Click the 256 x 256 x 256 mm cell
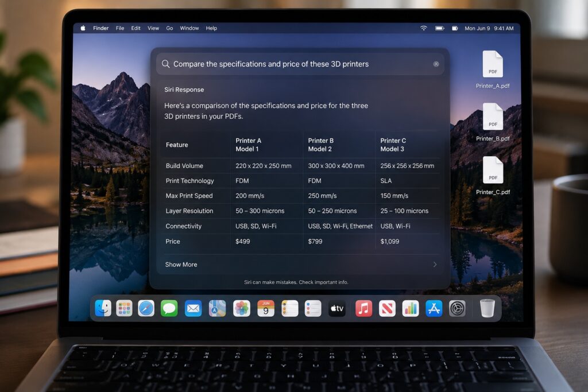 click(x=407, y=166)
